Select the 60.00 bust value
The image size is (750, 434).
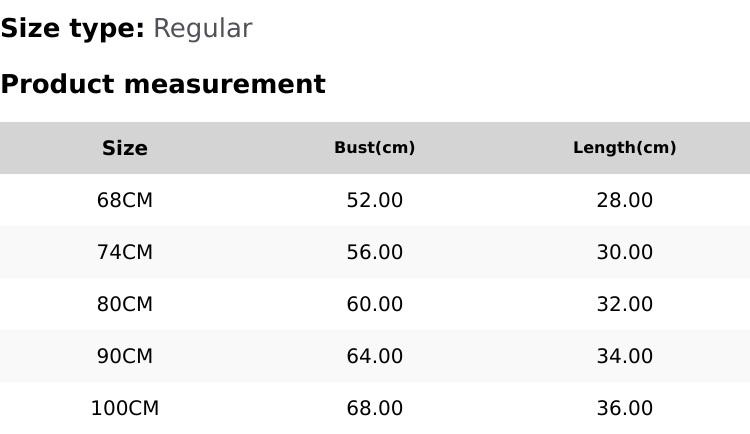click(375, 304)
